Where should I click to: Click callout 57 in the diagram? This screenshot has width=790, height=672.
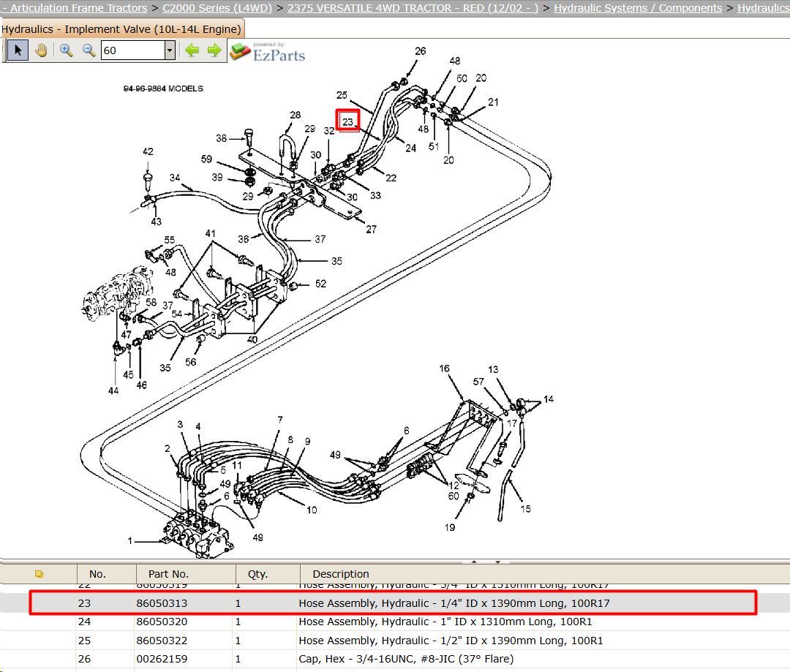[478, 382]
